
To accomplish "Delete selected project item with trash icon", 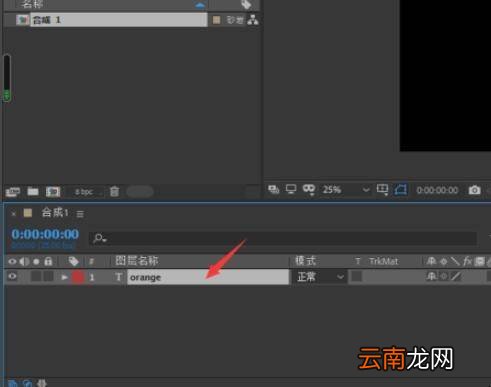I will pos(114,191).
